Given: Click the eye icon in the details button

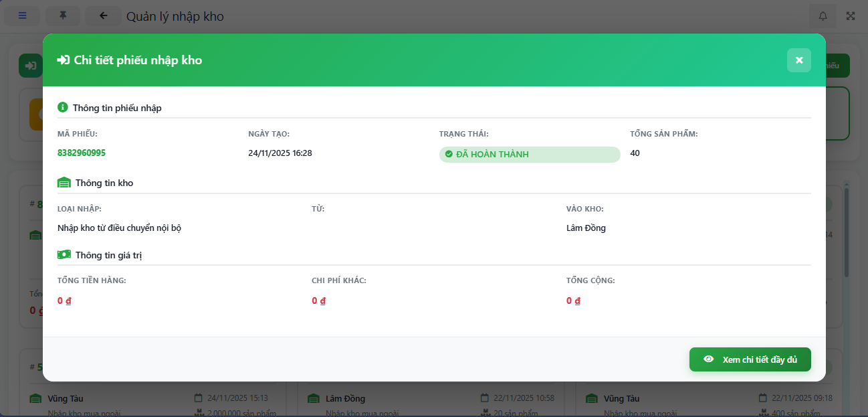Looking at the screenshot, I should 709,359.
